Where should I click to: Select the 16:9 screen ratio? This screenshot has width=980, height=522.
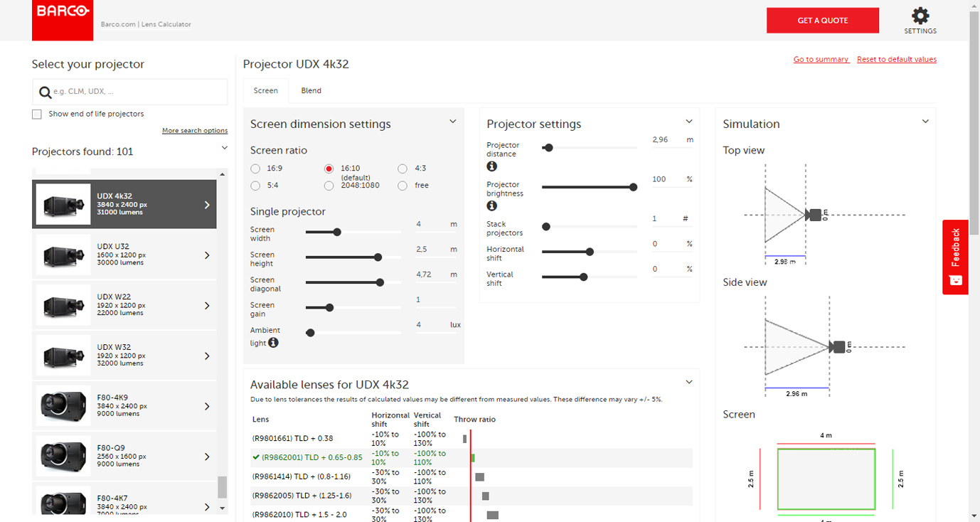pos(255,169)
